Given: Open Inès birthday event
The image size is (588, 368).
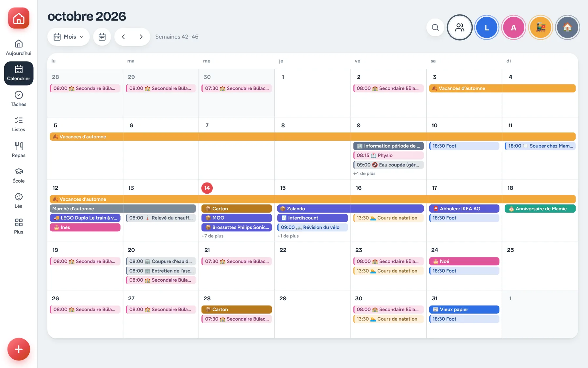Looking at the screenshot, I should (85, 227).
